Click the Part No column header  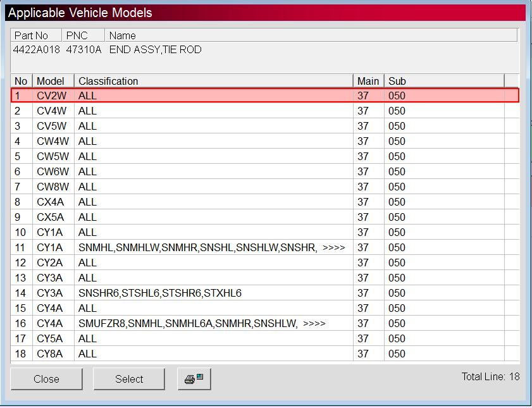pyautogui.click(x=35, y=35)
